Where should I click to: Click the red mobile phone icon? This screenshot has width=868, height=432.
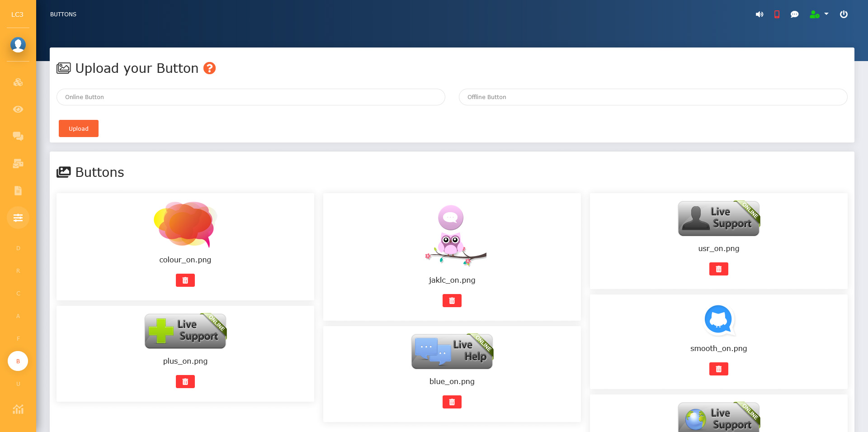point(777,14)
